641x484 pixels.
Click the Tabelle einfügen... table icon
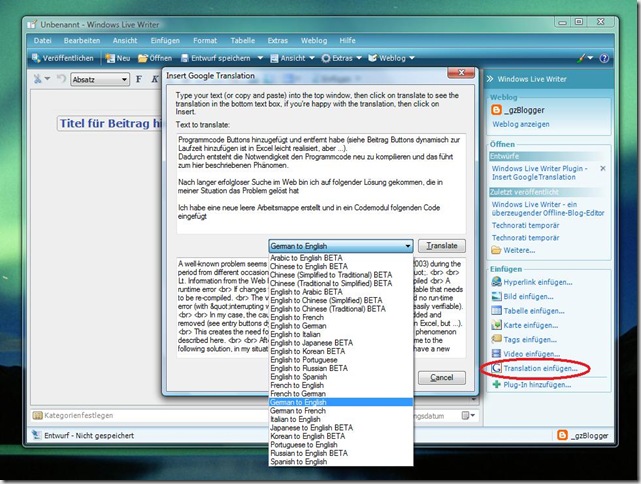click(x=496, y=311)
